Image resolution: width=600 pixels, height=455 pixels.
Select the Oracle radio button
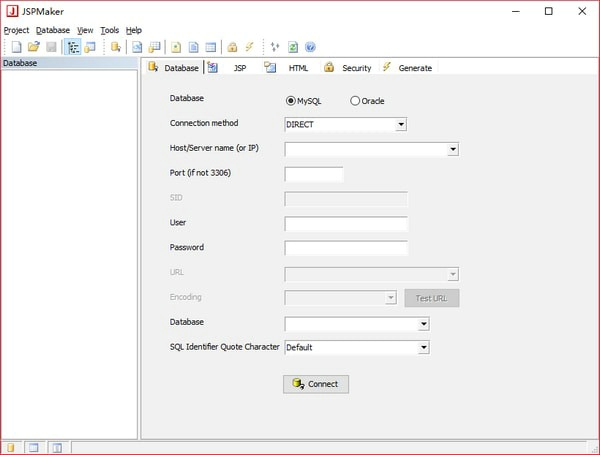coord(355,101)
